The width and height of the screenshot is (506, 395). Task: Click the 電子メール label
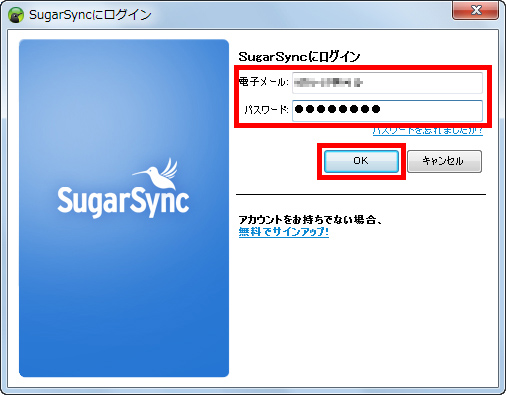coord(264,82)
